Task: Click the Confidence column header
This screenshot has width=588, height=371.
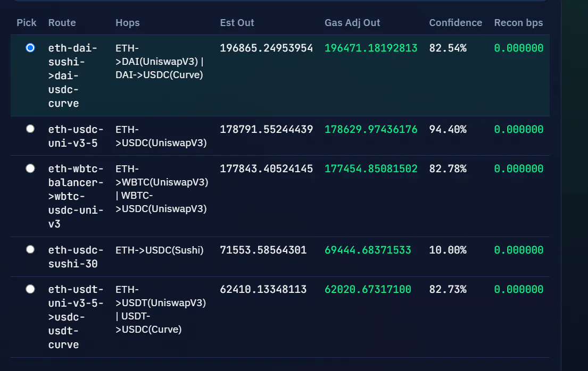Action: (x=456, y=23)
